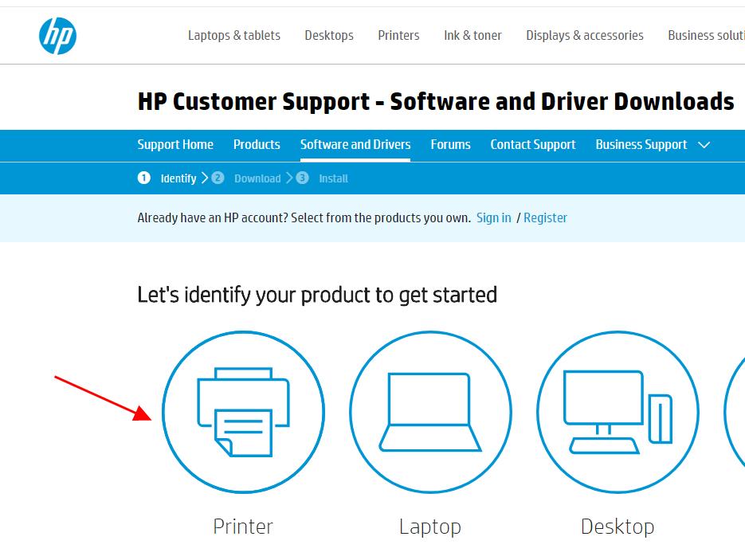Switch to the Products tab

pos(257,145)
